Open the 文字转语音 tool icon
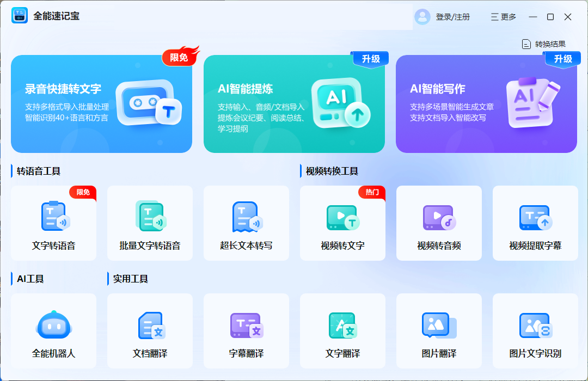Screen dimensions: 588x381 55,216
